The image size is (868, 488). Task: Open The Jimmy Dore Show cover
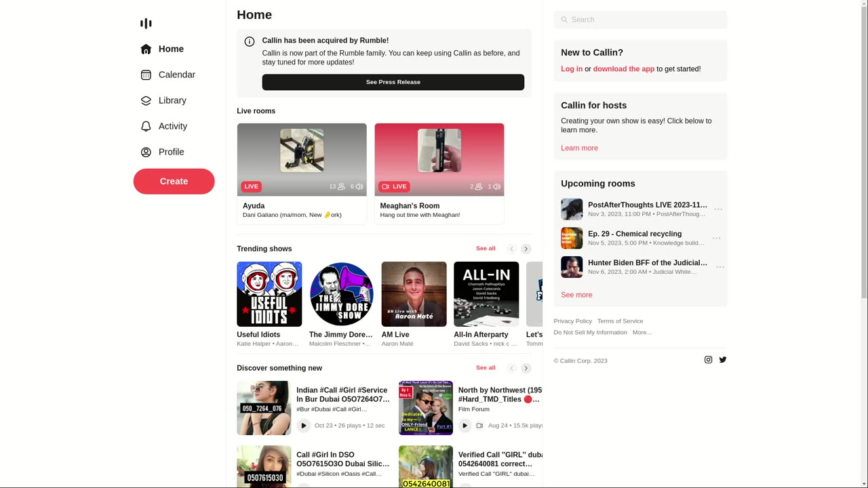tap(342, 294)
